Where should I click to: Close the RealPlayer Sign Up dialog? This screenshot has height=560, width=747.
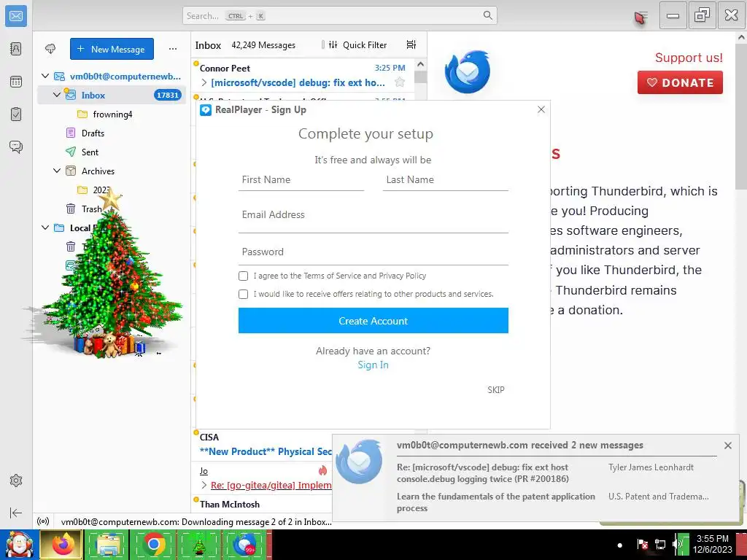[541, 109]
